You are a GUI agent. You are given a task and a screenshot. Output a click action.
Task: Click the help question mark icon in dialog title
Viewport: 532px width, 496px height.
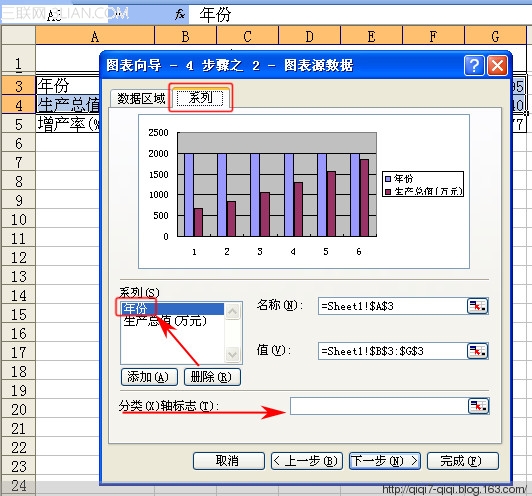click(474, 65)
